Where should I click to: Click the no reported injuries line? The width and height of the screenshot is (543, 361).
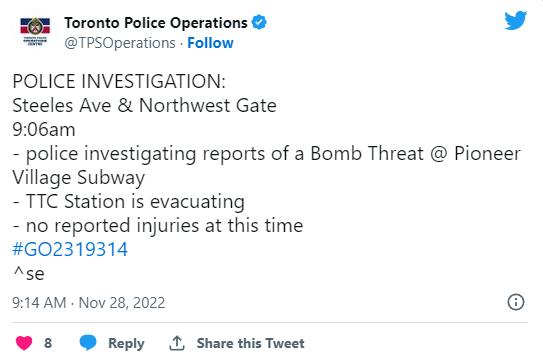tap(158, 226)
